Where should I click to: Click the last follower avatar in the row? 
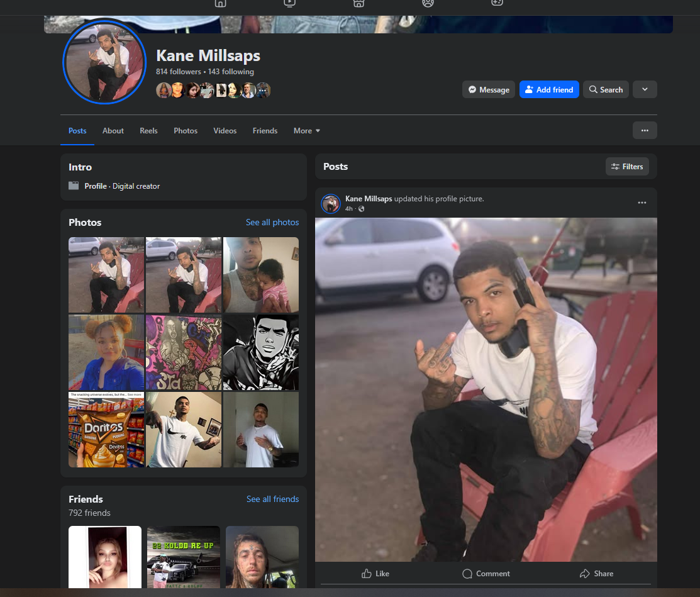click(263, 91)
